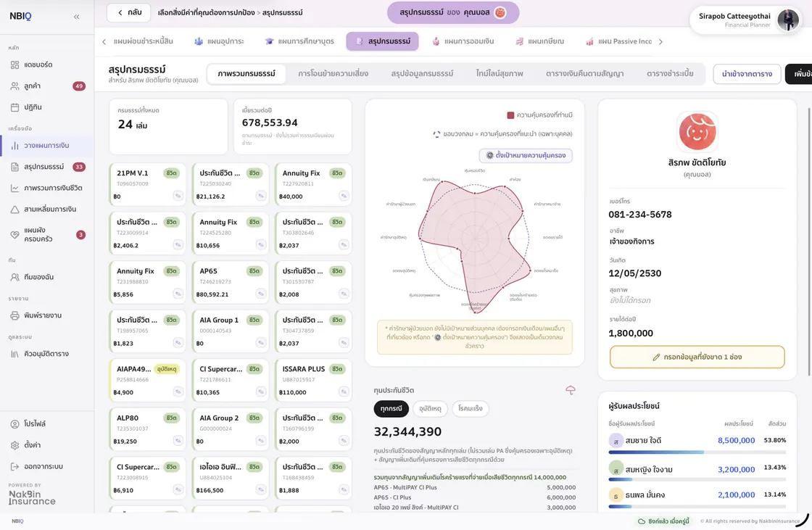Image resolution: width=812 pixels, height=530 pixels.
Task: Click beneficiary amount 8,500,000
Action: pyautogui.click(x=736, y=440)
